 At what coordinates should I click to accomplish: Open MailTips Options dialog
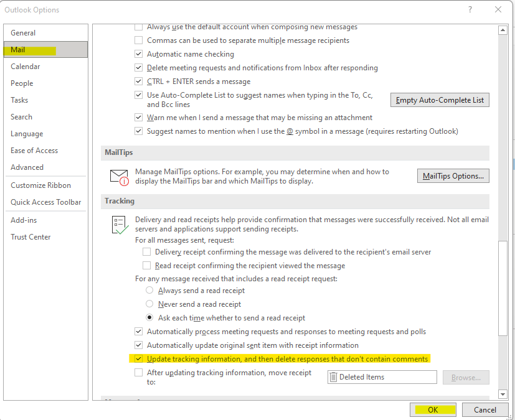453,176
